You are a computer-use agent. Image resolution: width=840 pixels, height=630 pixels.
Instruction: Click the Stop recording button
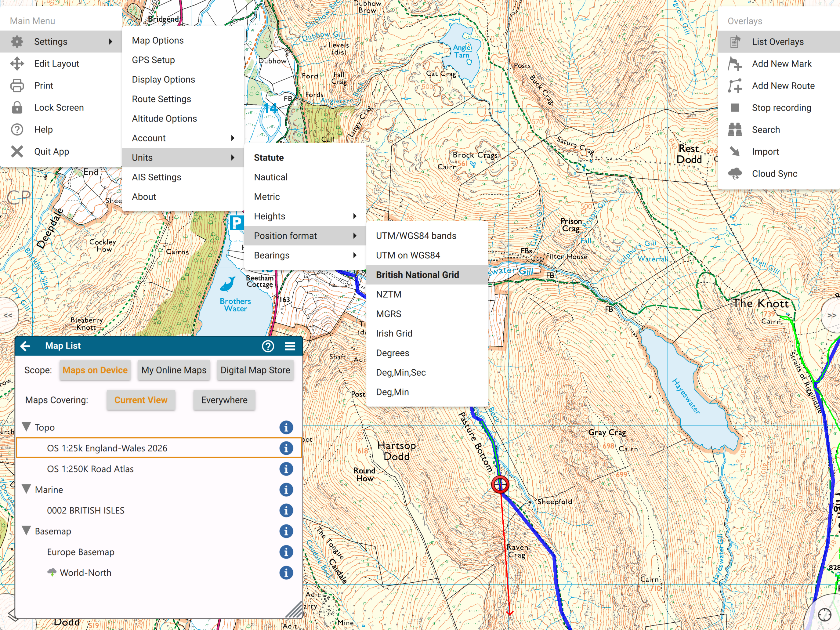[781, 108]
